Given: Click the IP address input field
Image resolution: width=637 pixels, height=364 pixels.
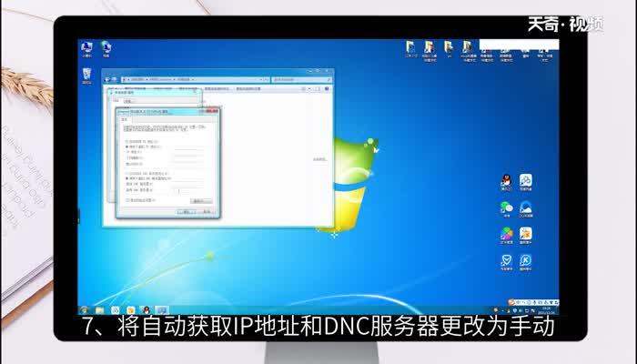Looking at the screenshot, I should click(188, 152).
